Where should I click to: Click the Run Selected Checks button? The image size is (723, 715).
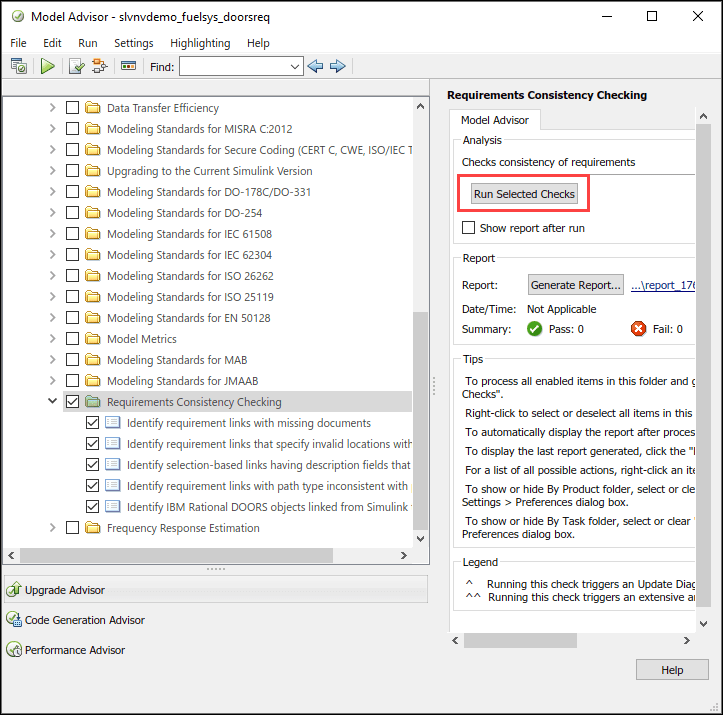(x=524, y=194)
